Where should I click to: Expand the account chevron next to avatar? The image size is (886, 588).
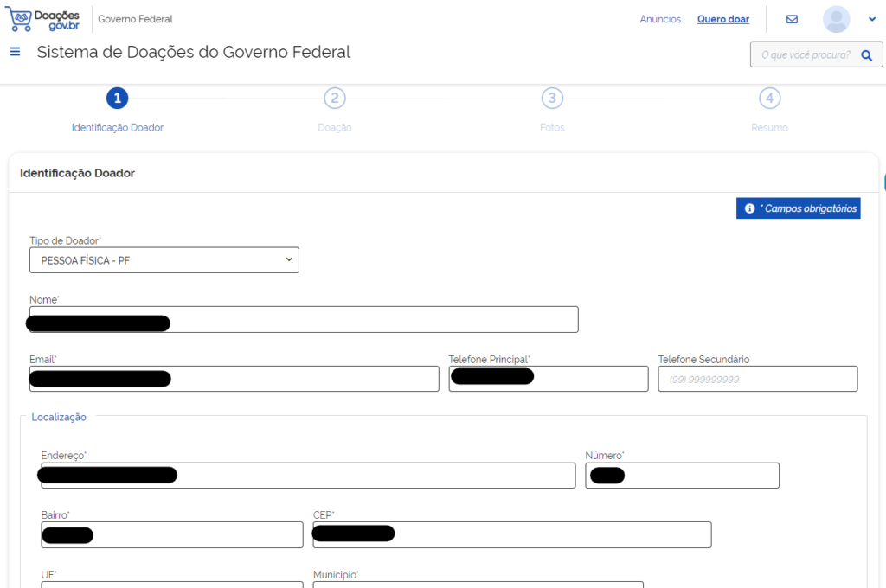point(871,19)
